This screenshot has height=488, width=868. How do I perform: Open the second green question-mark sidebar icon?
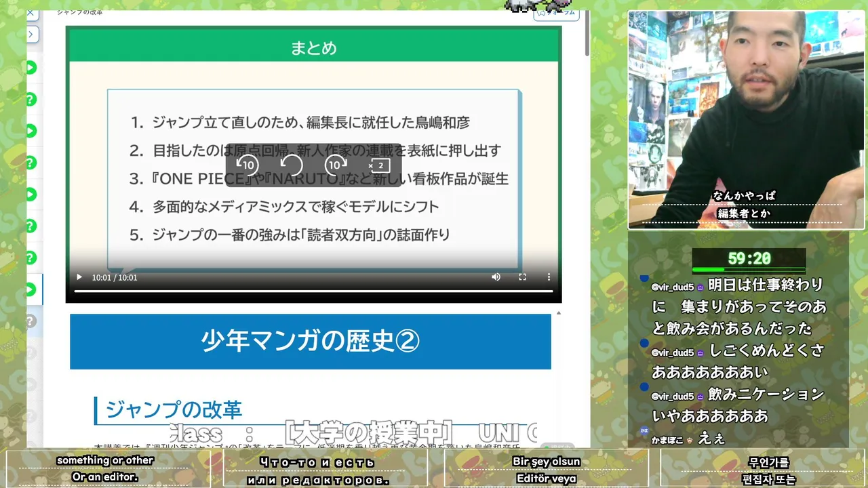(x=31, y=163)
